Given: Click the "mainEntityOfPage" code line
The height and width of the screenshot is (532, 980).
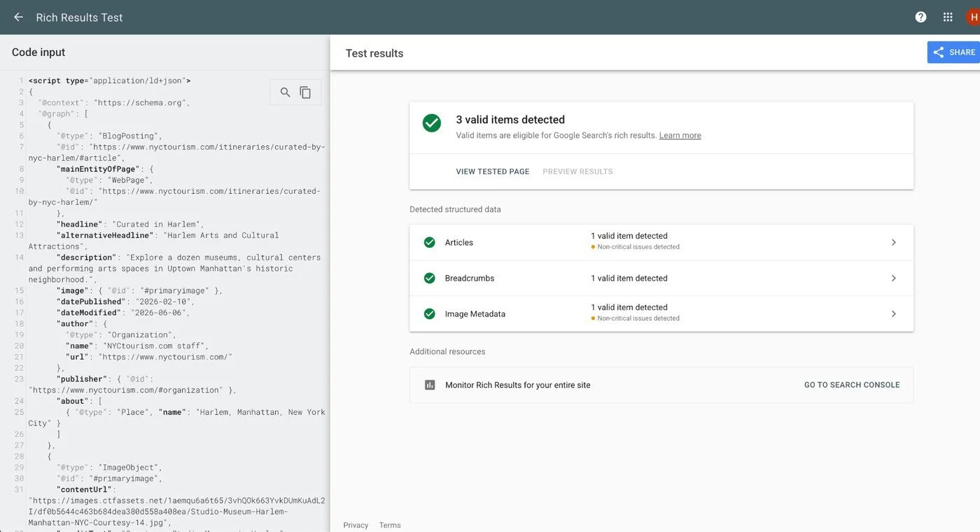Looking at the screenshot, I should (105, 169).
